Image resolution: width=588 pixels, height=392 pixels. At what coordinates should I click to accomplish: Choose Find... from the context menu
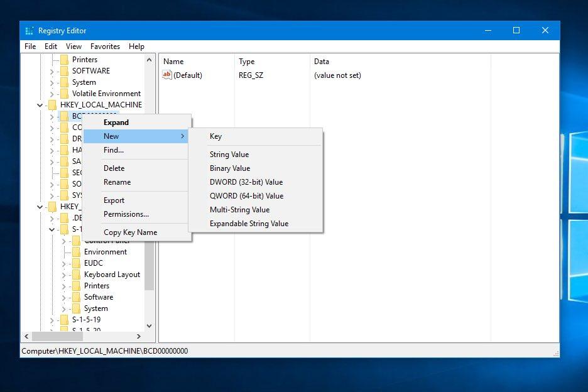tap(136, 150)
